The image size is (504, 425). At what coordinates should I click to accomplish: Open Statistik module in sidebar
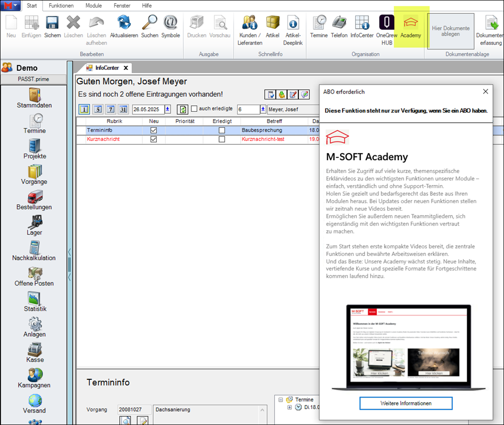coord(35,302)
